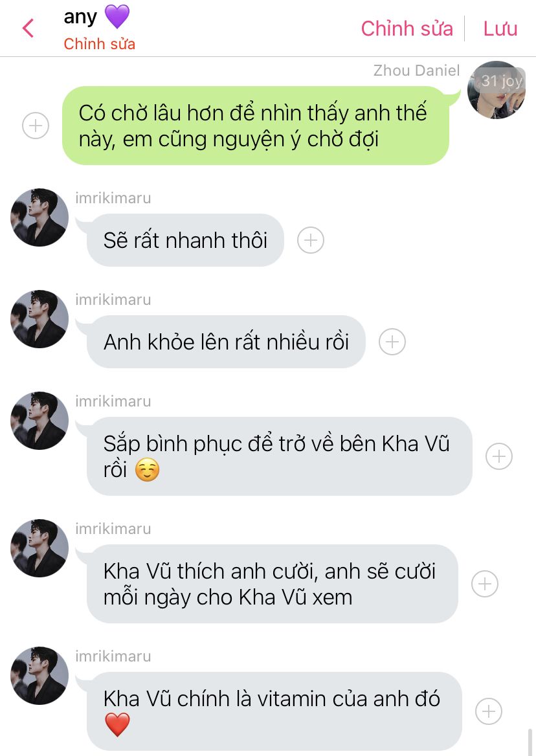Click the chat title "any"
Screen dimensions: 536x756
(x=80, y=17)
